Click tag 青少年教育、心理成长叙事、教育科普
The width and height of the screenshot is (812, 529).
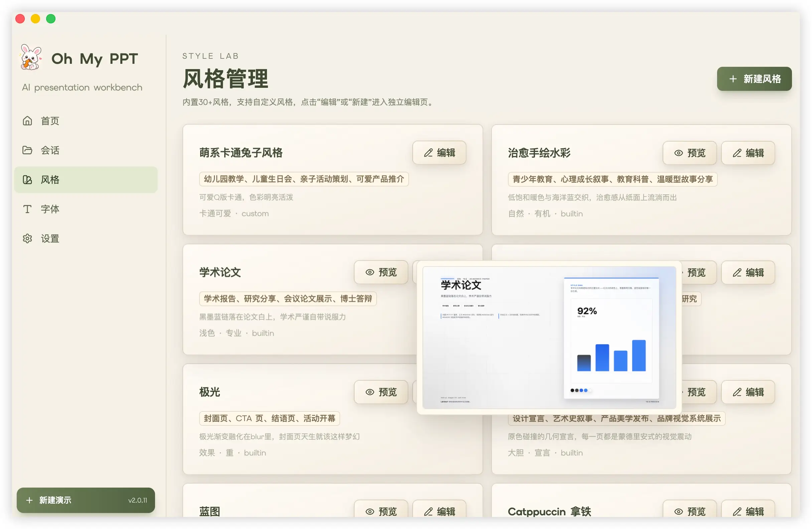click(613, 179)
